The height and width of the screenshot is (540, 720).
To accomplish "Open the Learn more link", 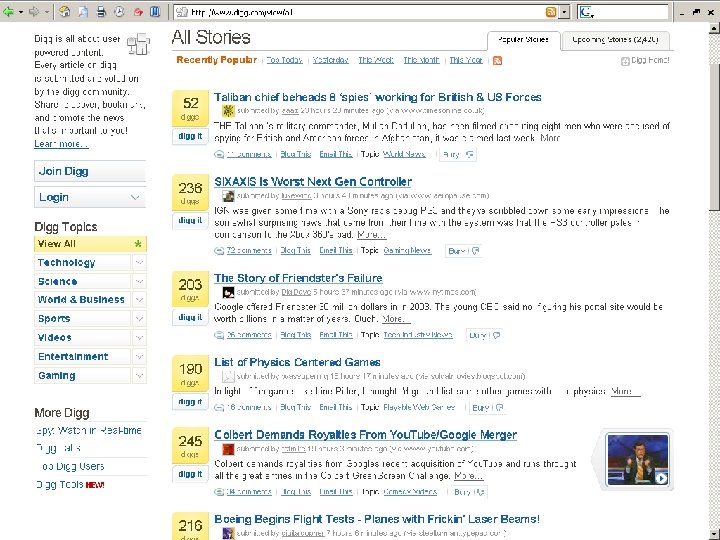I will tap(61, 144).
